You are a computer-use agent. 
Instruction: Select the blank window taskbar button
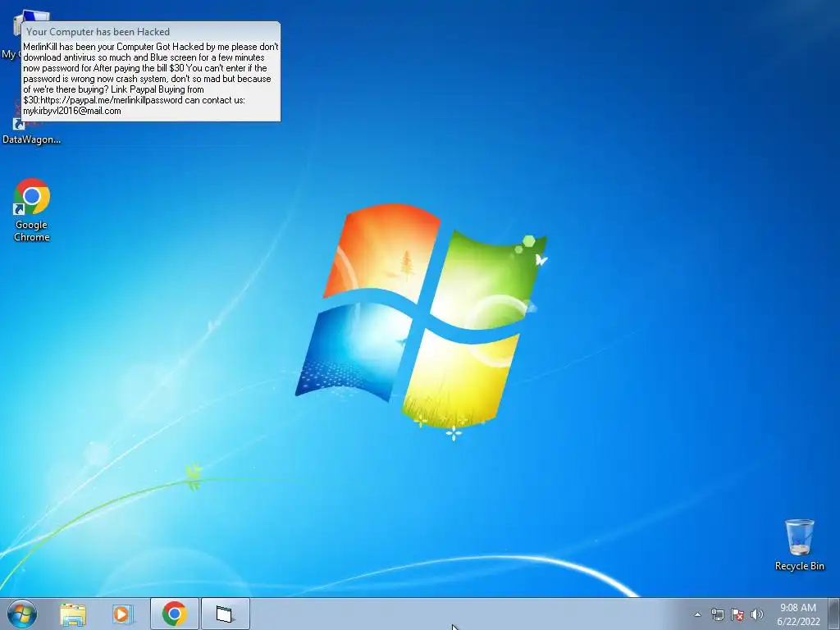coord(226,614)
